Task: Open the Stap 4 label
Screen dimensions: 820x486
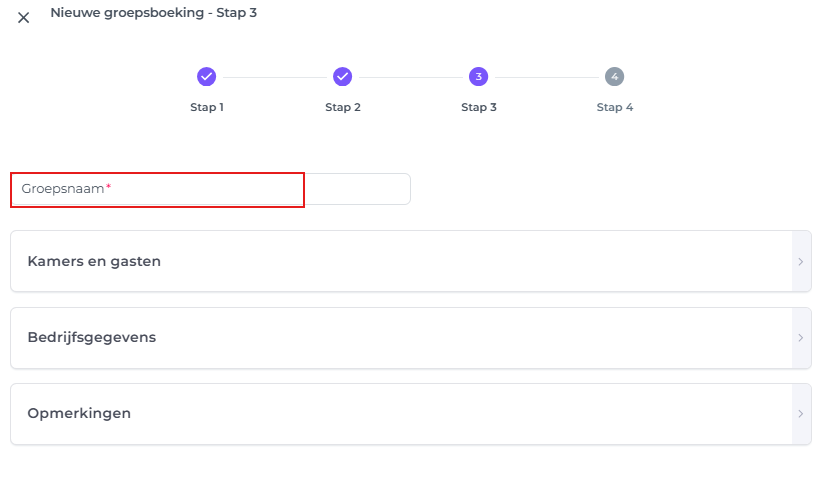Action: (x=615, y=107)
